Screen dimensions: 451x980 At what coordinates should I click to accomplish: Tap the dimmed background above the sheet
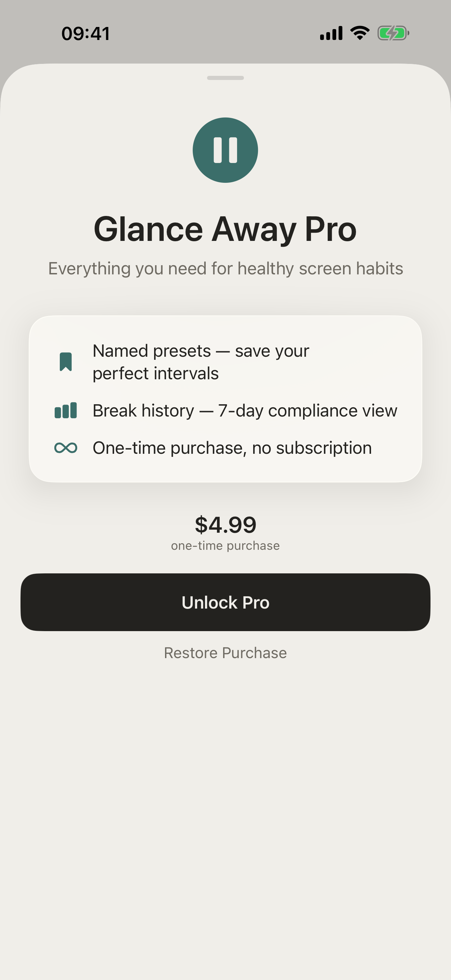(225, 53)
